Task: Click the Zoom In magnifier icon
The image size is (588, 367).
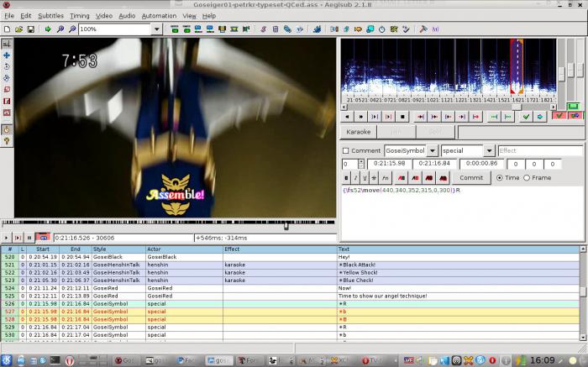Action: [x=60, y=29]
